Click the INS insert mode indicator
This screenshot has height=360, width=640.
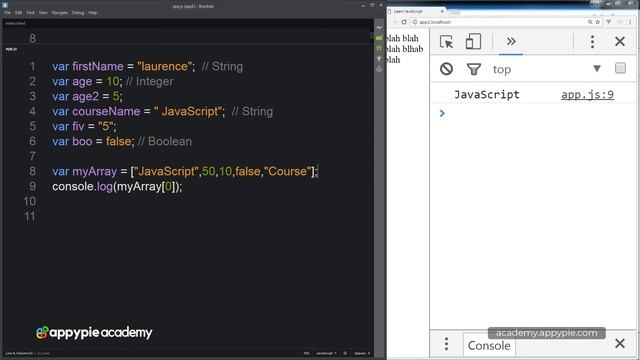coord(307,353)
